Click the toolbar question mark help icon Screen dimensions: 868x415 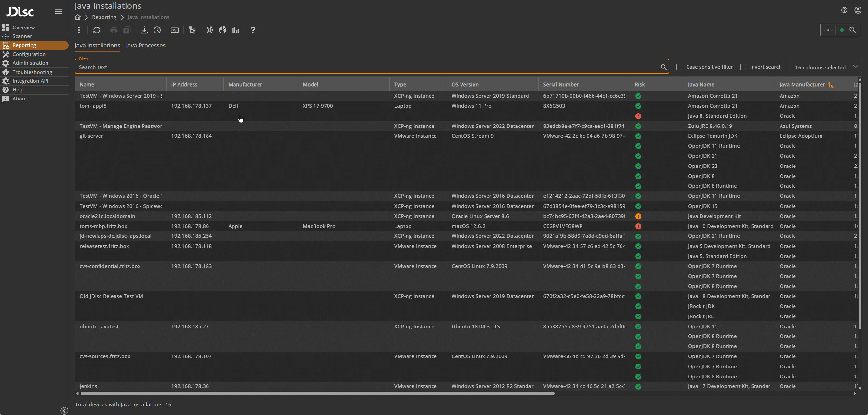[253, 30]
